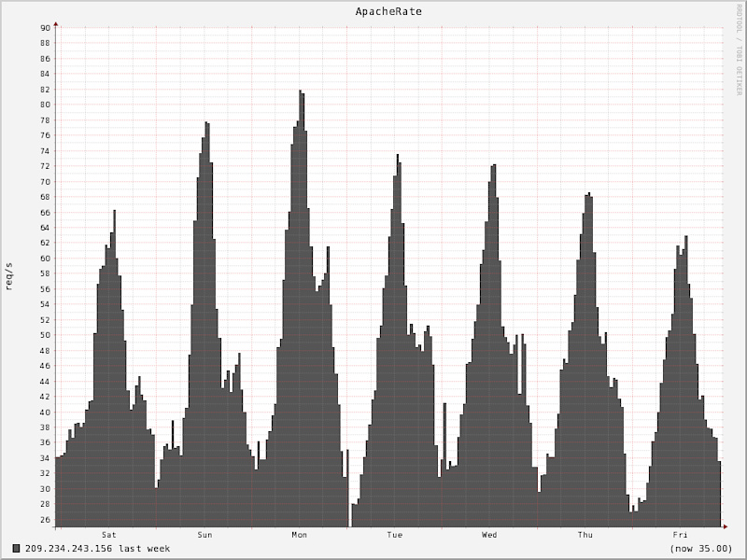Select the 80 y-axis value
Image resolution: width=747 pixels, height=560 pixels.
(x=45, y=105)
